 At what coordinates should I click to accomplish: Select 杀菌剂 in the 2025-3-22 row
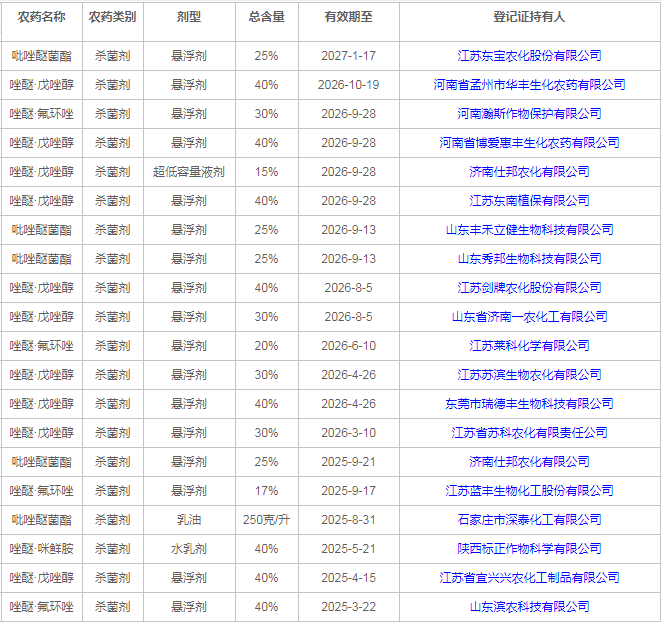tap(112, 607)
